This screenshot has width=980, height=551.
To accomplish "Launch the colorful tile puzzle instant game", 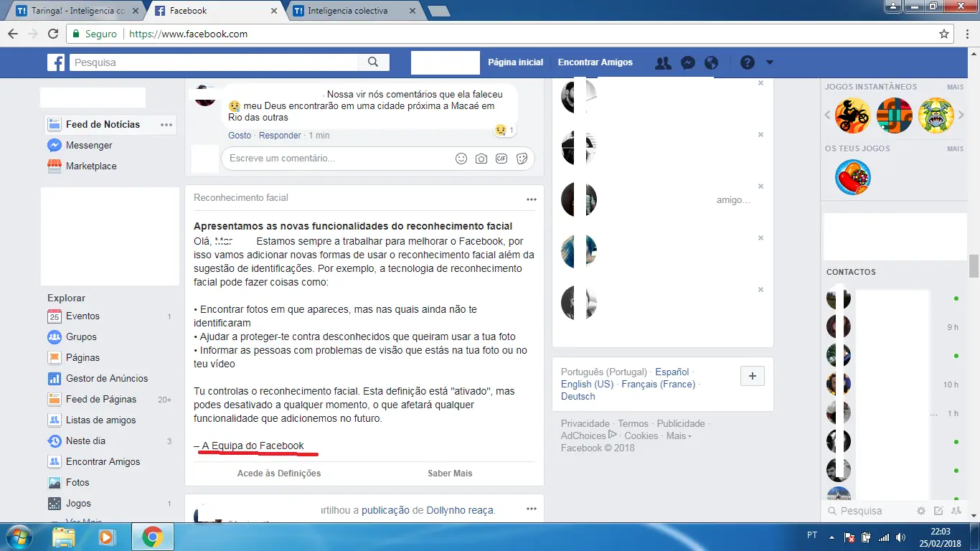I will coord(895,116).
